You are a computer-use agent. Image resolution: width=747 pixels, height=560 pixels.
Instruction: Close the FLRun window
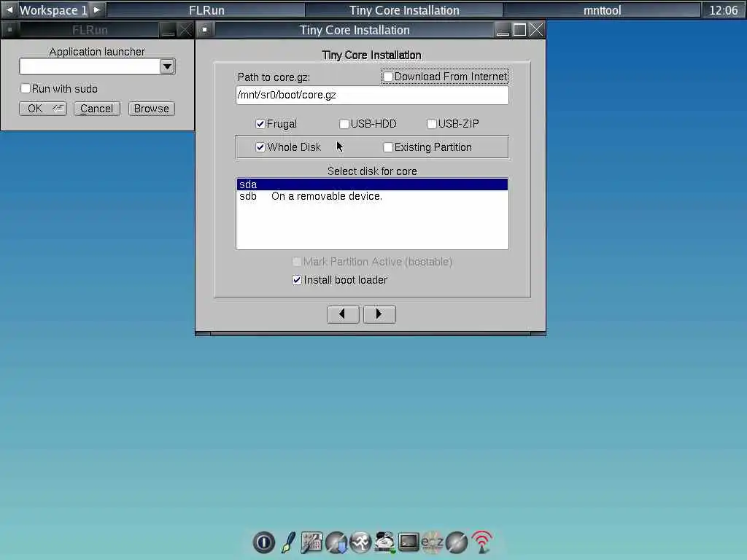pyautogui.click(x=185, y=30)
